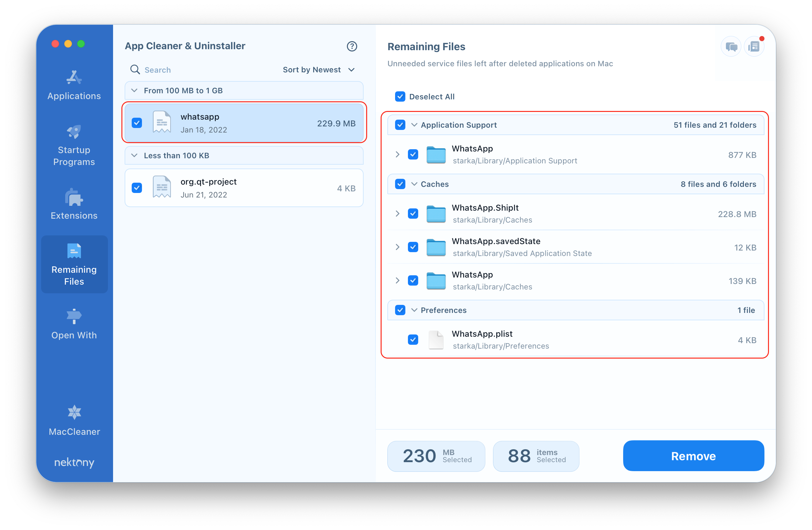Select whatsapp from the app list

pos(244,123)
